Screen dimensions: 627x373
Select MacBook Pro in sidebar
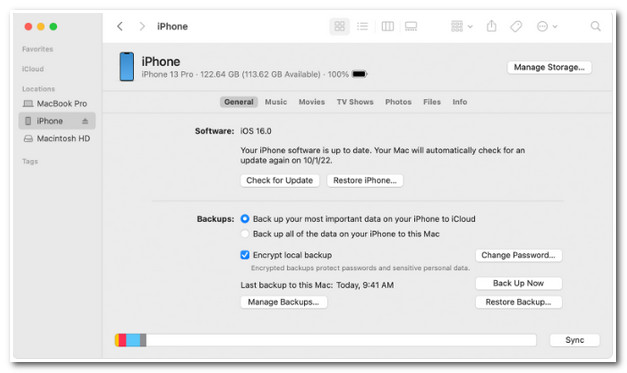click(56, 104)
